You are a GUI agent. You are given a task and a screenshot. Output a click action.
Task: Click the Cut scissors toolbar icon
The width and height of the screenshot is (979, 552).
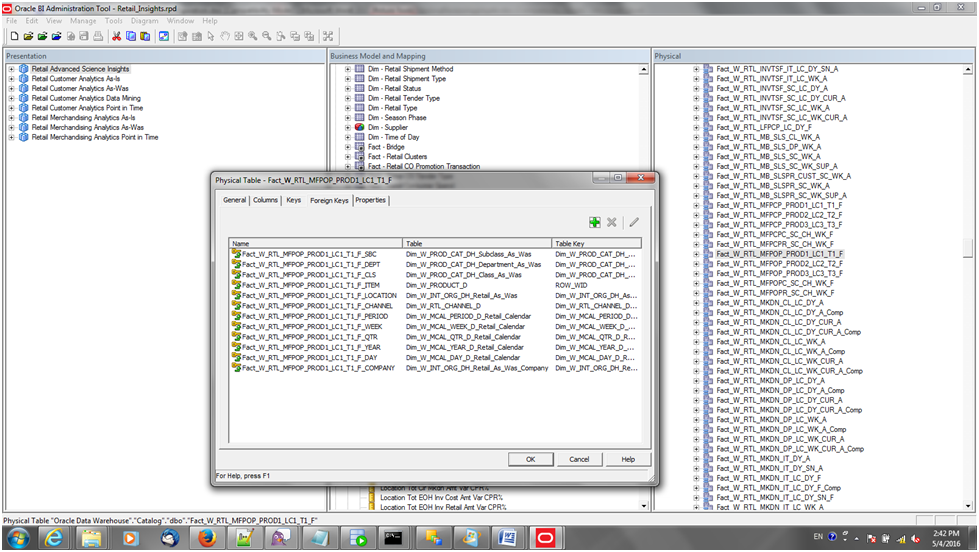[117, 36]
